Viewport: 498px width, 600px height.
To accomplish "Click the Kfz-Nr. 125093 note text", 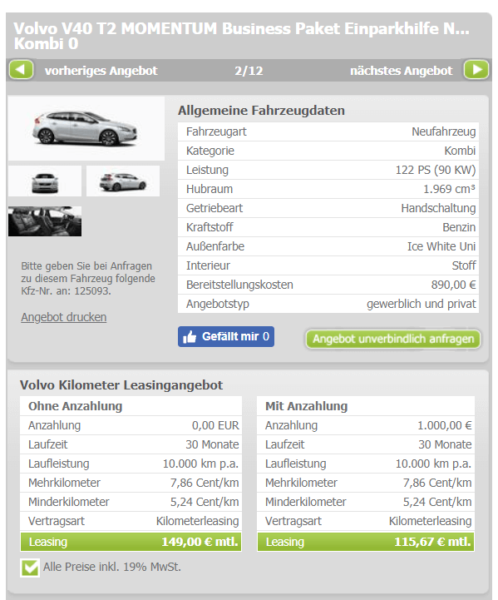I will point(88,278).
